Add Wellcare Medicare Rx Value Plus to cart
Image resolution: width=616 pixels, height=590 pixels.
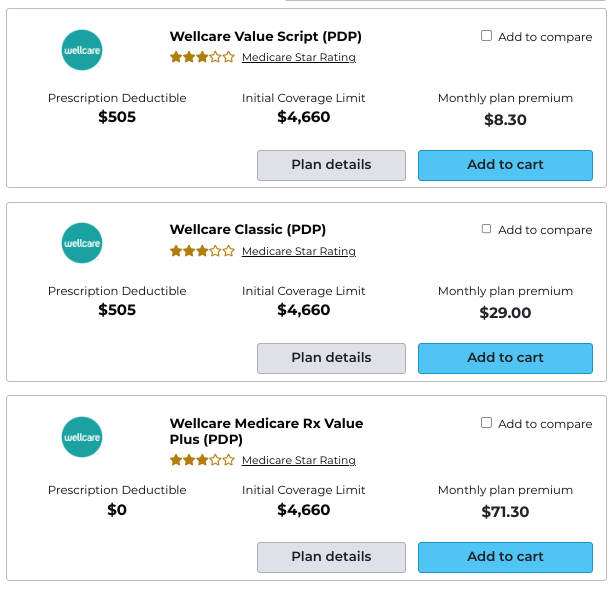point(505,557)
